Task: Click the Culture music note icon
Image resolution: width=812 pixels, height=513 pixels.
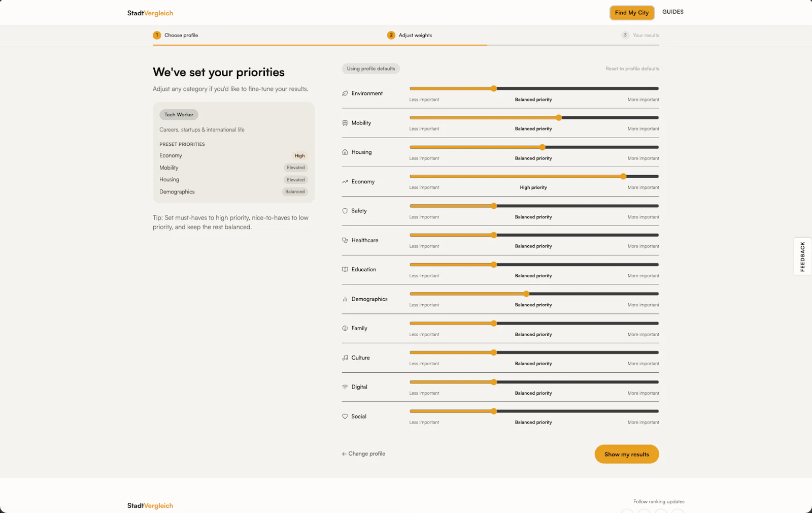Action: coord(345,358)
